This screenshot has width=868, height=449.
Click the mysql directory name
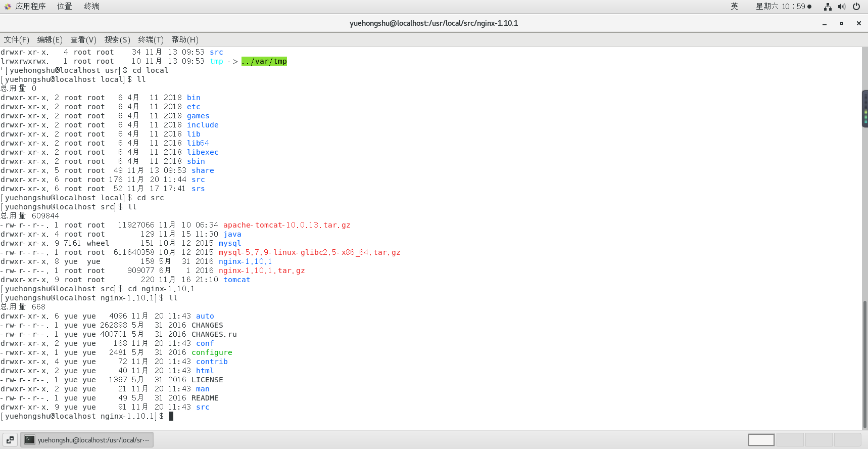(x=230, y=243)
